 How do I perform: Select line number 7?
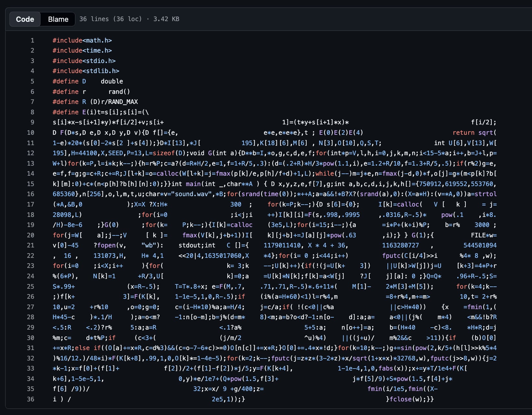pos(32,102)
